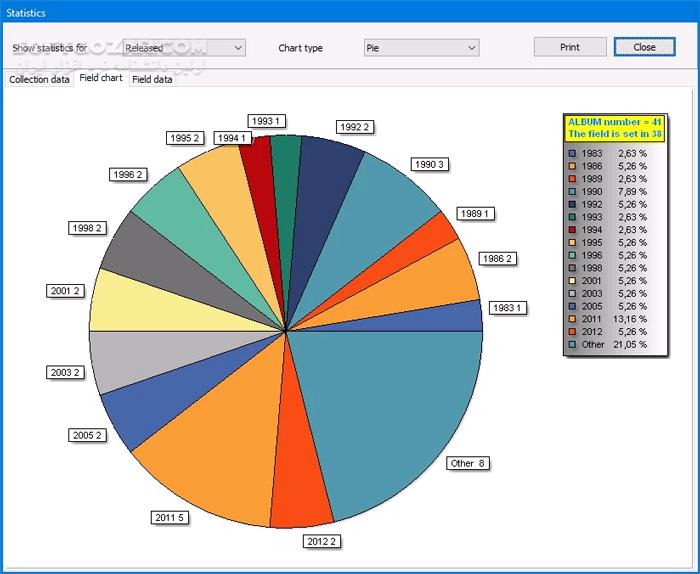Click the 1994 legend color swatch

[572, 229]
